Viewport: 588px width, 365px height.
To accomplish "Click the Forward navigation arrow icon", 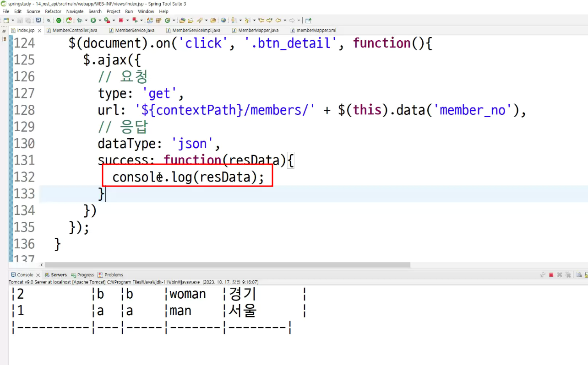I will point(292,20).
